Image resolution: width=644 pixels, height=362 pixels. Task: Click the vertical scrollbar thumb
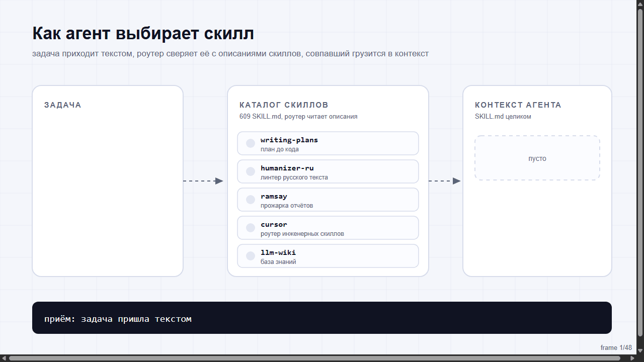tap(640, 172)
